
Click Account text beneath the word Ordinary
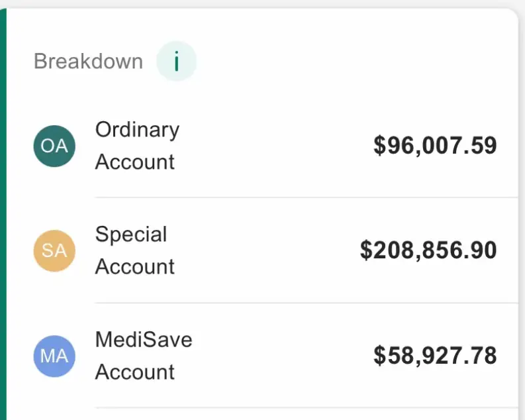(135, 162)
